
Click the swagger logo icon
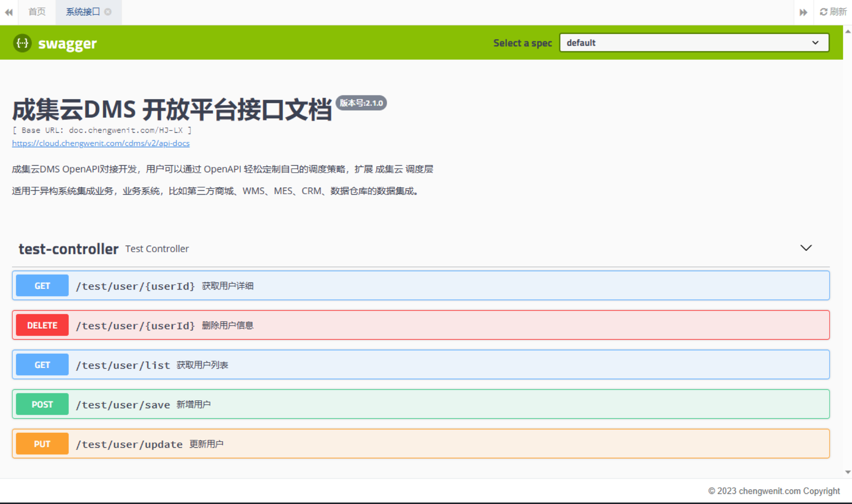coord(22,43)
